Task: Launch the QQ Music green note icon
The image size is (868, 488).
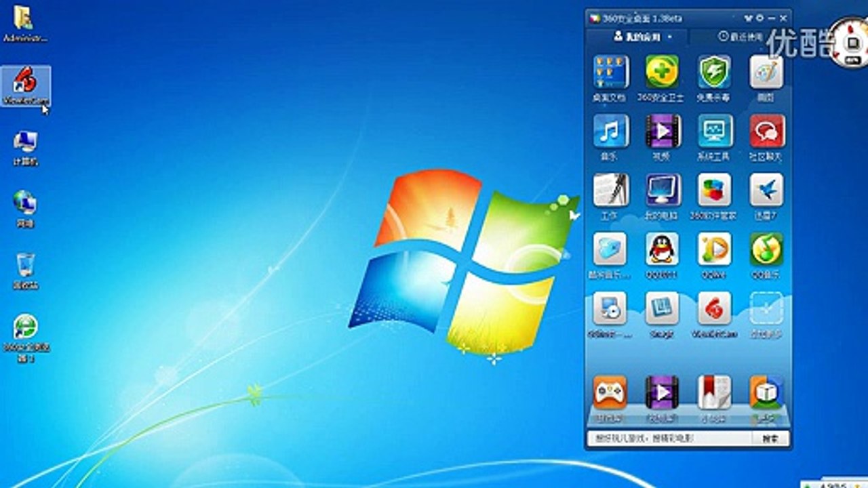Action: 766,249
